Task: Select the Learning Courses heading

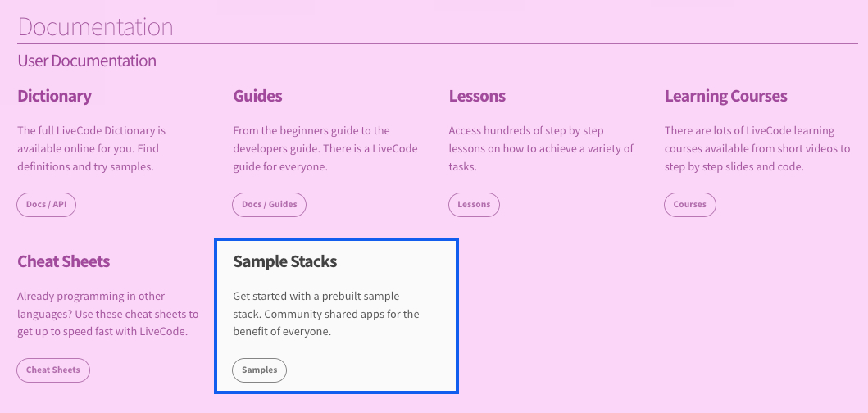Action: click(x=725, y=96)
